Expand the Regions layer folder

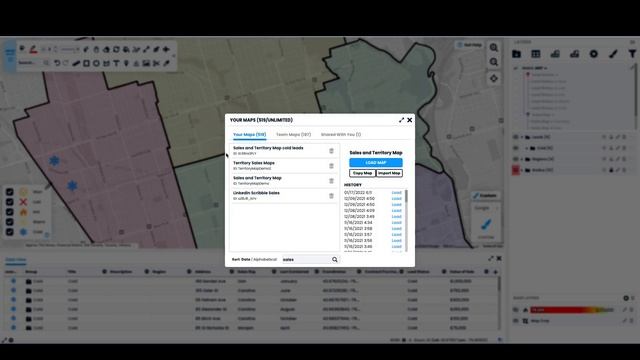click(x=522, y=159)
